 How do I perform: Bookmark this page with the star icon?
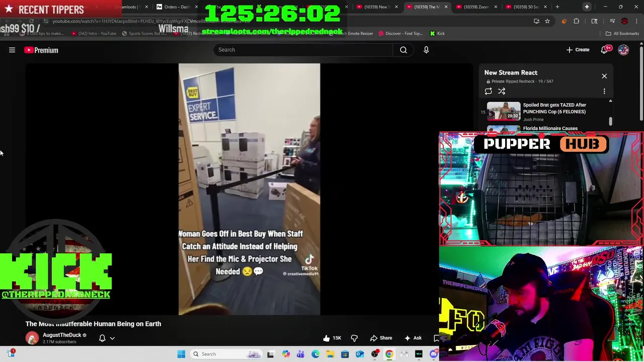tap(547, 21)
